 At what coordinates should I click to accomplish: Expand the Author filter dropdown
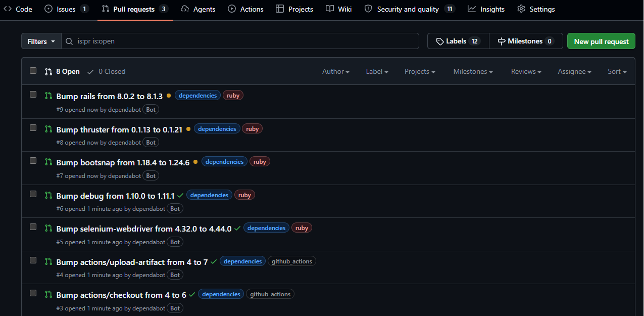[336, 71]
